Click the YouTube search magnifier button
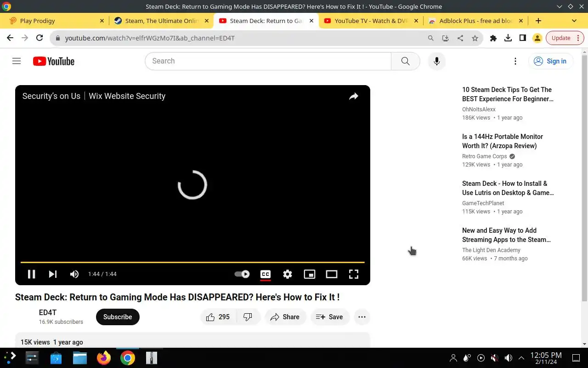This screenshot has height=368, width=588. (405, 61)
